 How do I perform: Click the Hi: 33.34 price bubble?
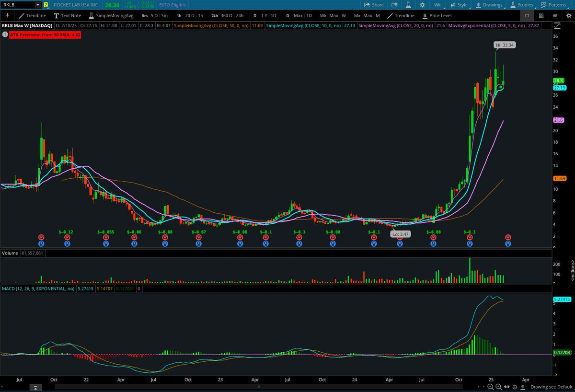click(505, 45)
